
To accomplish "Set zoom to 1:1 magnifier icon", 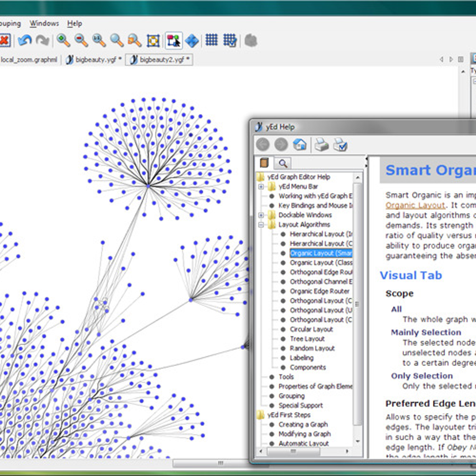I will [99, 40].
